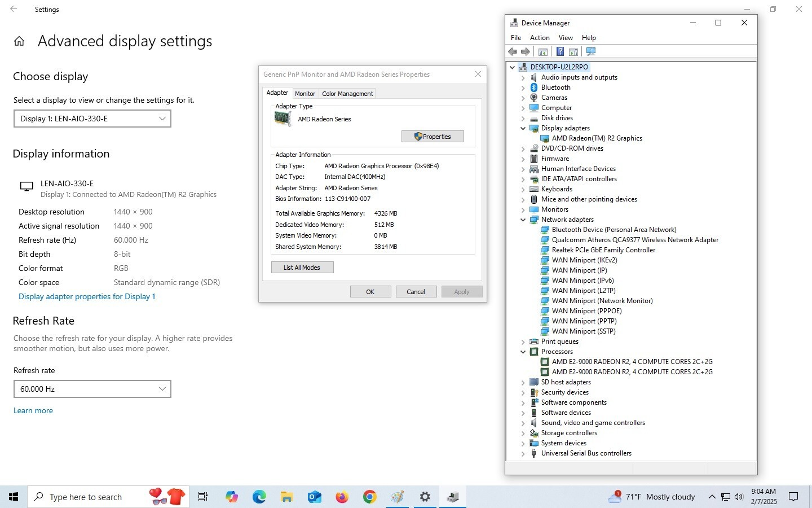Screen dimensions: 812x508
Task: Open the 60.000 Hz refresh rate dropdown
Action: pyautogui.click(x=92, y=389)
